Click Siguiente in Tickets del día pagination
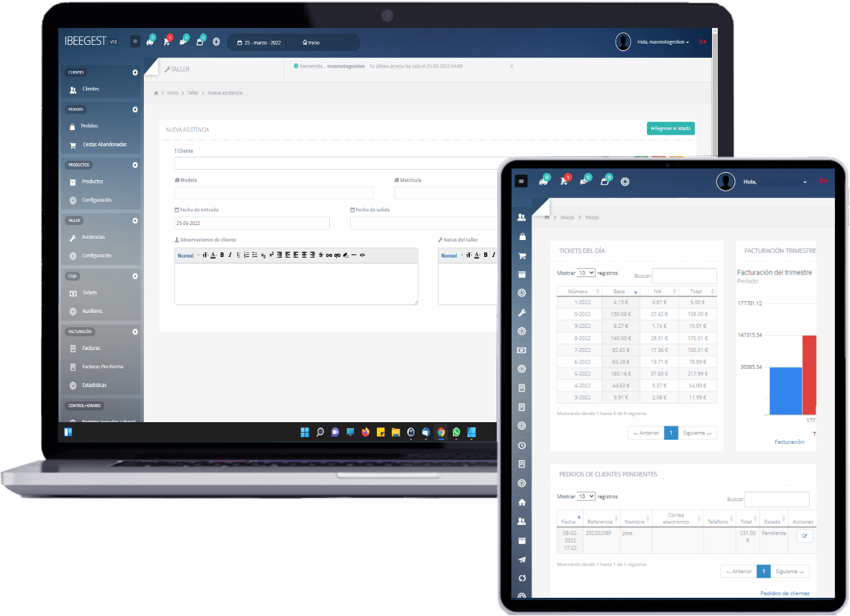 tap(697, 433)
